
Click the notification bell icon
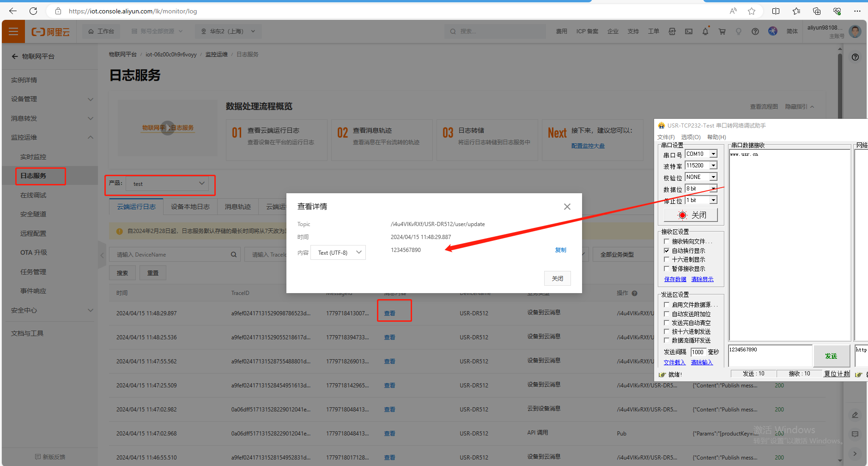pyautogui.click(x=705, y=31)
